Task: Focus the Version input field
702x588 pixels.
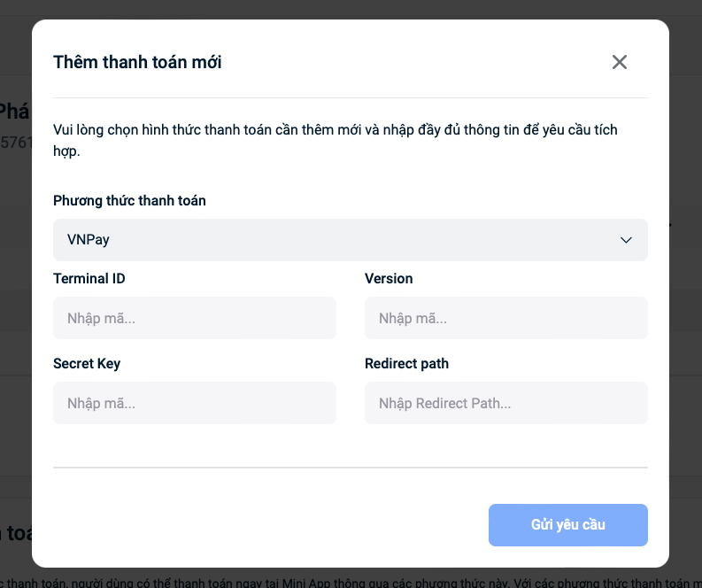Action: click(505, 318)
